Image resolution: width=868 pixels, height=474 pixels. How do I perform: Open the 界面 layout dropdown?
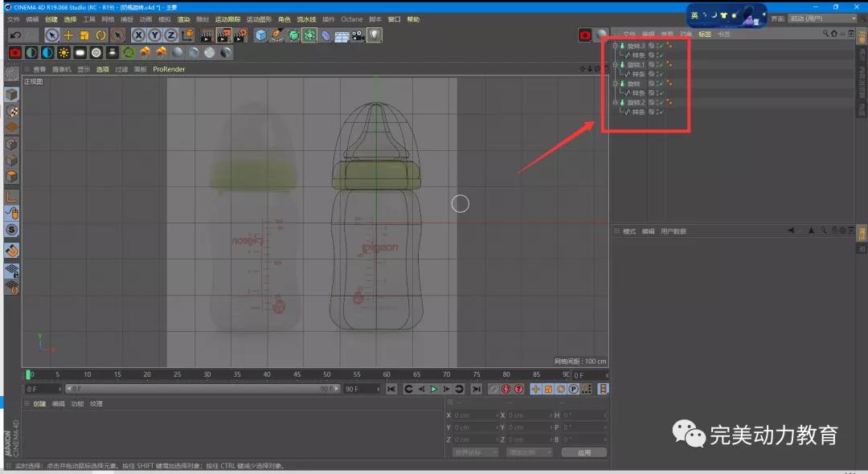[x=822, y=18]
